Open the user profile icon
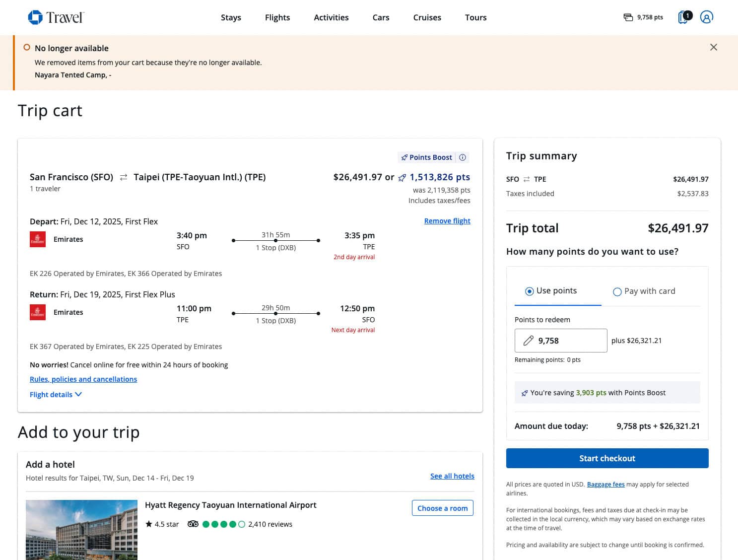 pos(706,17)
